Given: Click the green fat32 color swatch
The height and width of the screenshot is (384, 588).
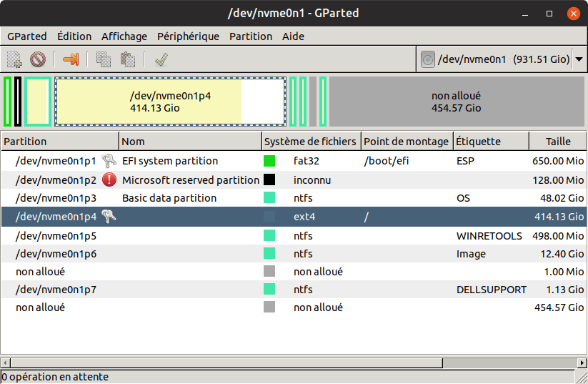Looking at the screenshot, I should pos(269,161).
